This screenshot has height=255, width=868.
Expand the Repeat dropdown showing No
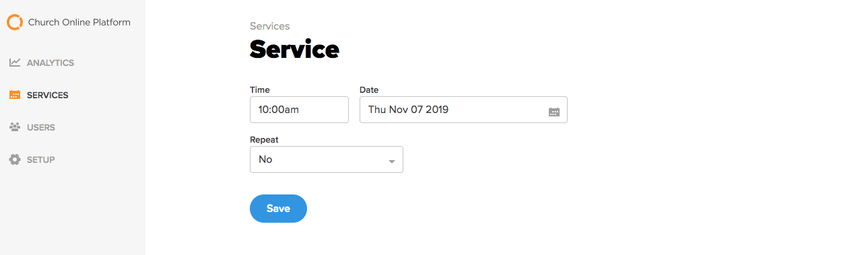[x=327, y=159]
